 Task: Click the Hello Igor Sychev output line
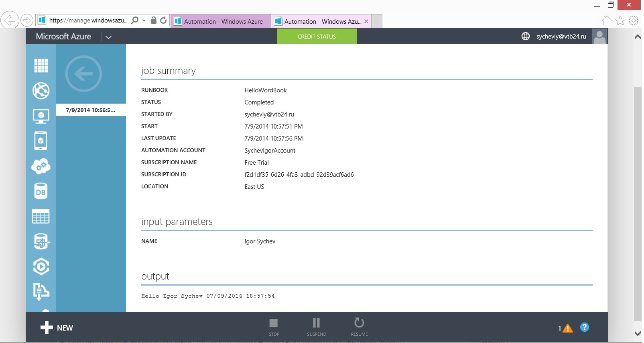(208, 296)
